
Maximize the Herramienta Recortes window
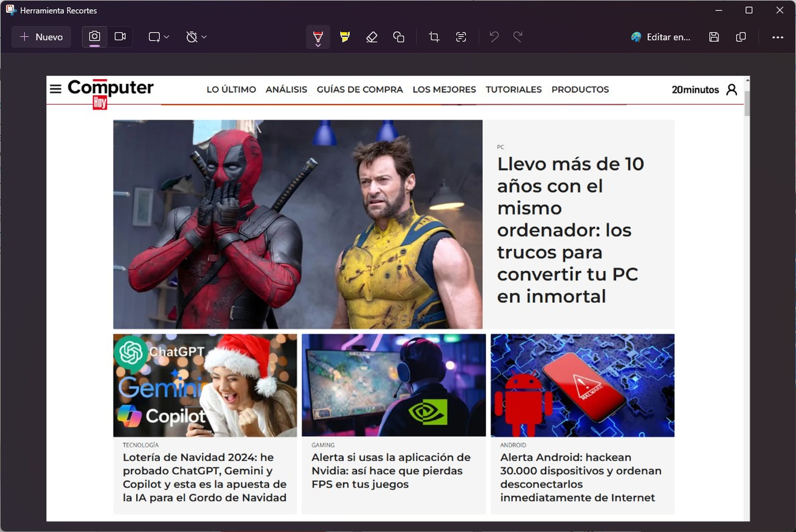(x=749, y=10)
